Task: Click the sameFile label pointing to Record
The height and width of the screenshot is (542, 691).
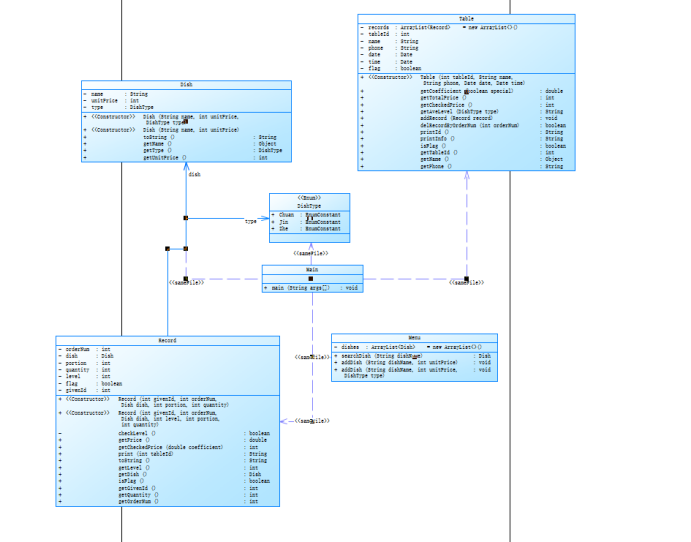Action: (x=312, y=421)
